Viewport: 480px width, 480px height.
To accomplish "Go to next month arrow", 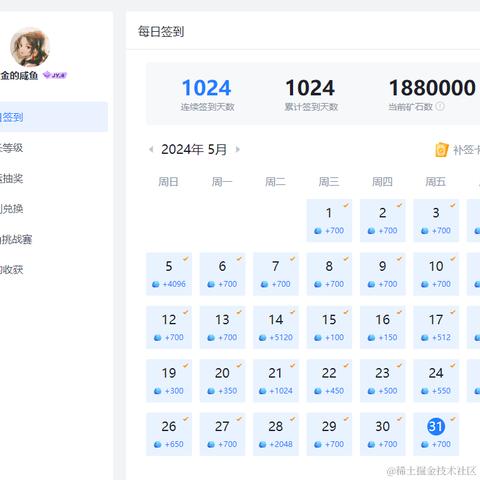I will (238, 149).
